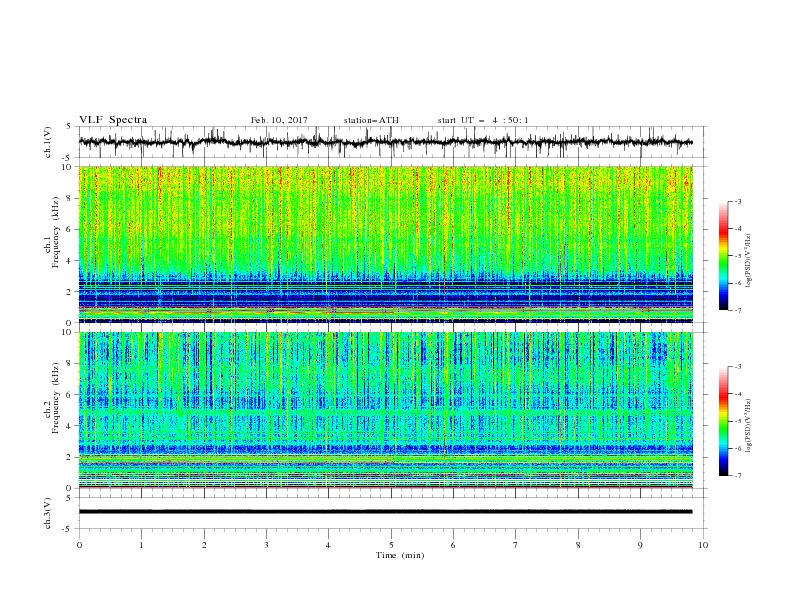Click the "VLF Spectra" plot title
The width and height of the screenshot is (792, 612).
pyautogui.click(x=113, y=120)
